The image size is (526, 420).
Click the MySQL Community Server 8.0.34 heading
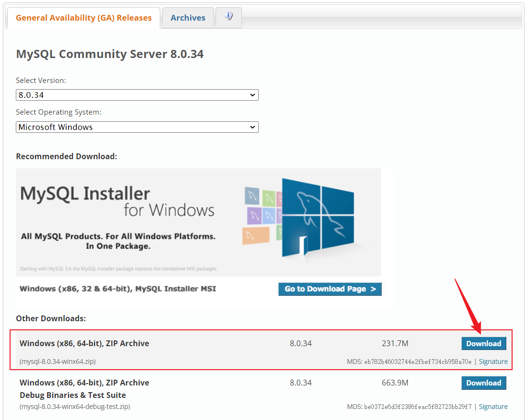(x=110, y=54)
